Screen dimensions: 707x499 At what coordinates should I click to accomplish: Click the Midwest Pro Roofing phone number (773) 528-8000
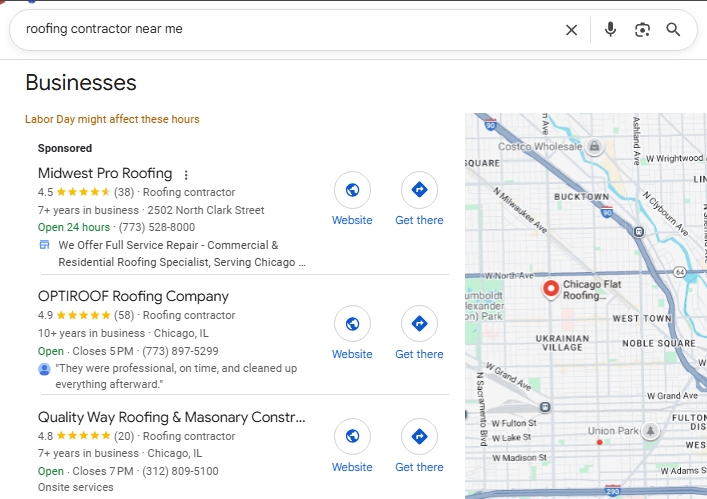click(x=157, y=227)
